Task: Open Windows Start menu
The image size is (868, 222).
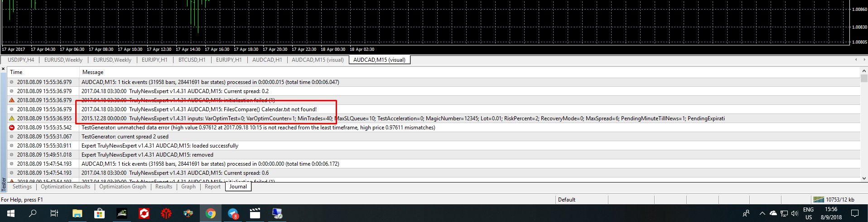Action: (11, 213)
